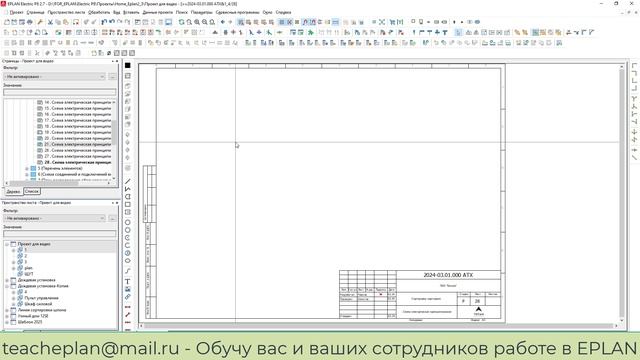The image size is (640, 360).
Task: Click the ... button beside Страницы filter
Action: (x=112, y=77)
